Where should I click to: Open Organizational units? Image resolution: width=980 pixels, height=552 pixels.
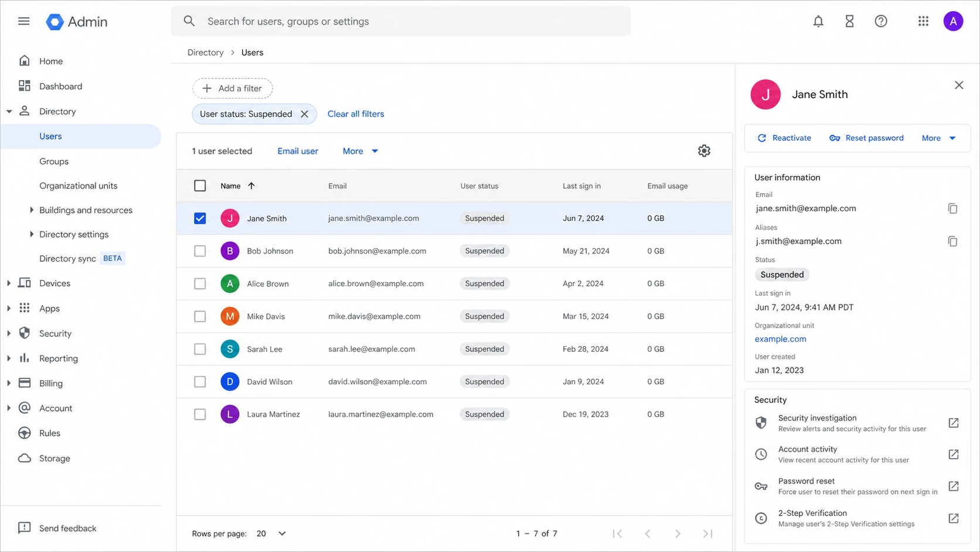pos(78,185)
